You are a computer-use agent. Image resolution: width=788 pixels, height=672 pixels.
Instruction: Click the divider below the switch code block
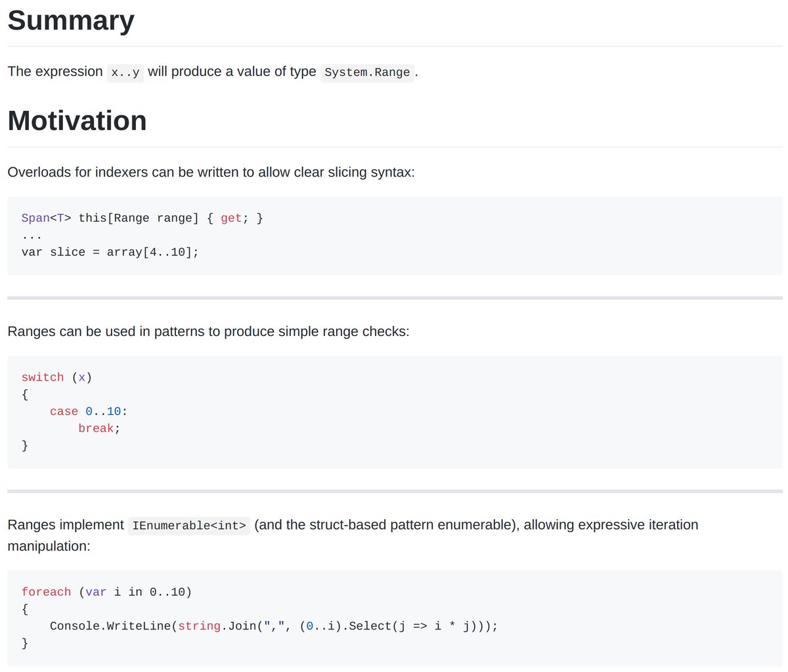(x=394, y=491)
